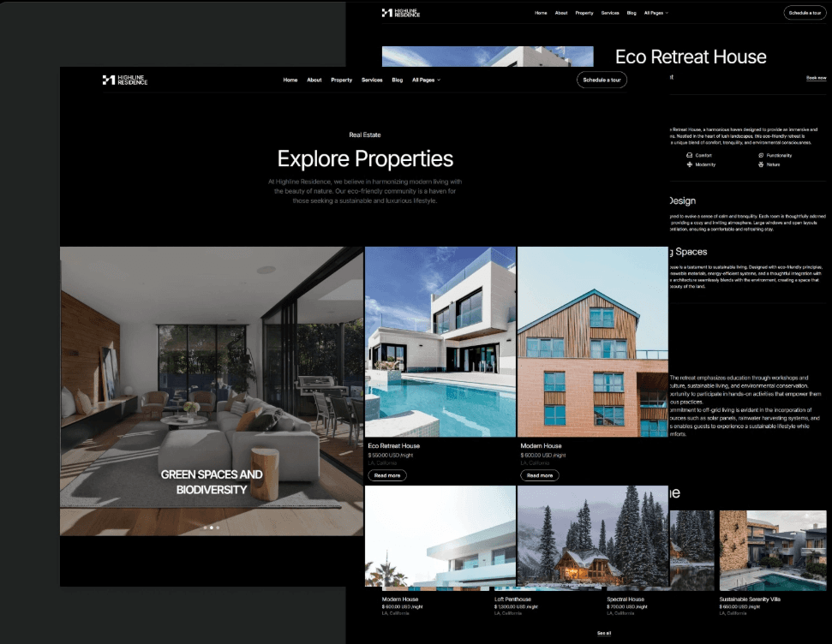
Task: Open the Eco Retreat House pool villa photo
Action: tap(440, 342)
